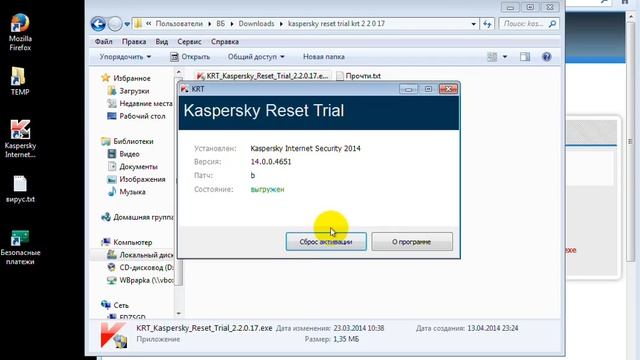Click the KRT title bar icon
The height and width of the screenshot is (360, 640).
[184, 89]
